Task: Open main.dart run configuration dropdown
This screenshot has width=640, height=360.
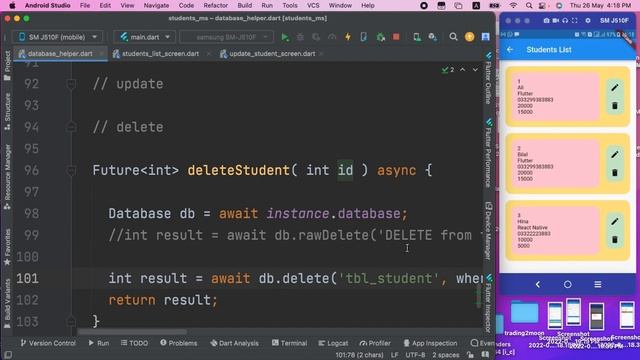Action: [x=144, y=37]
